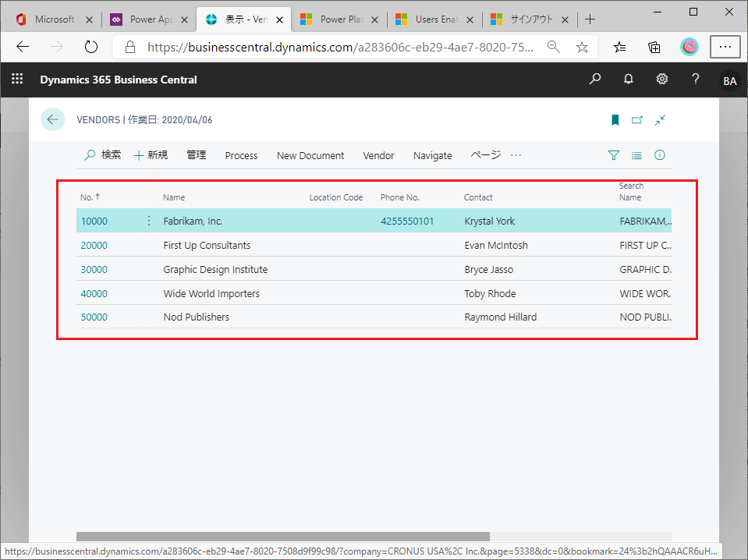This screenshot has width=748, height=560.
Task: Open the help question mark
Action: [696, 80]
